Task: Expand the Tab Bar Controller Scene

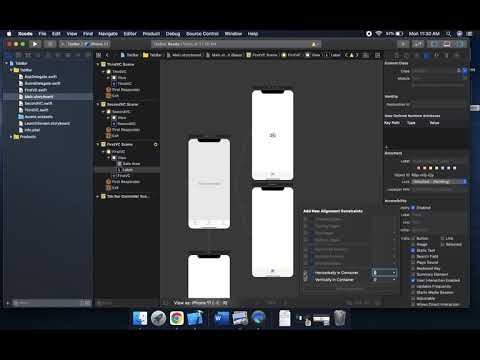Action: coord(98,196)
